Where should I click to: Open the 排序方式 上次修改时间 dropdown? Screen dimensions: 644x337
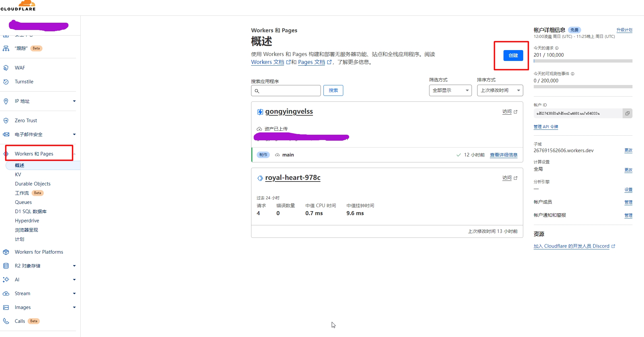tap(500, 90)
